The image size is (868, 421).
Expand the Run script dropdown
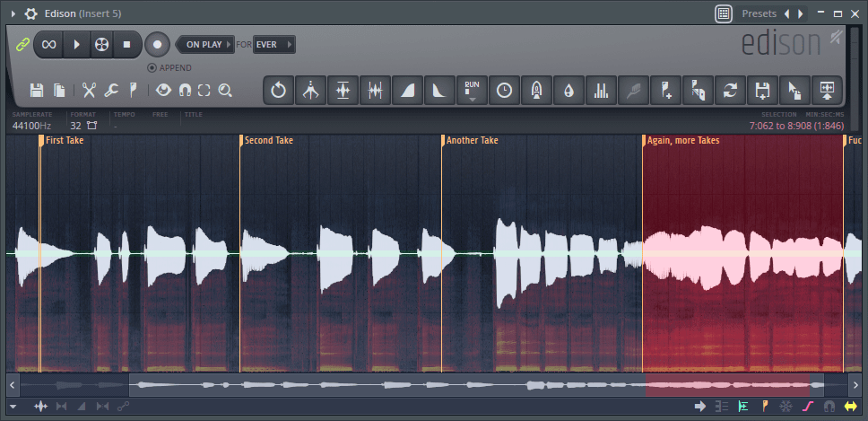(473, 90)
